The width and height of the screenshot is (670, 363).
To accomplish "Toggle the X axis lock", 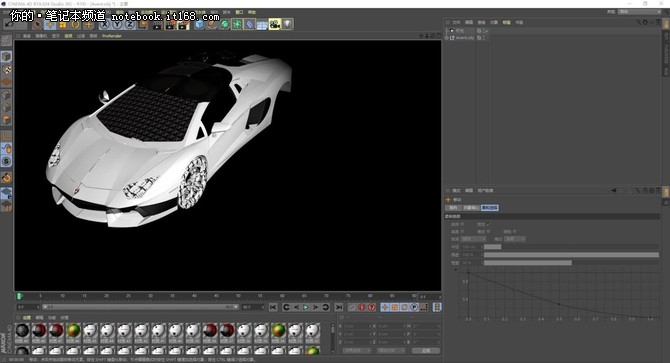I will tap(104, 25).
